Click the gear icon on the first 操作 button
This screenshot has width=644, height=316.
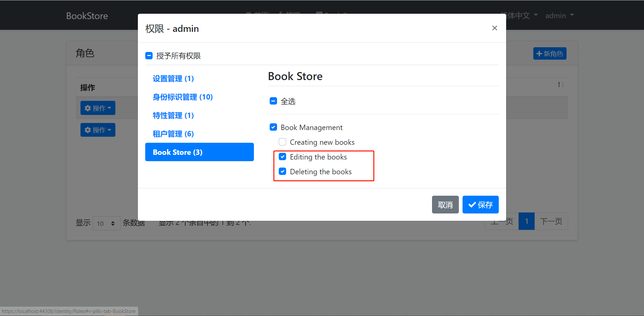88,108
